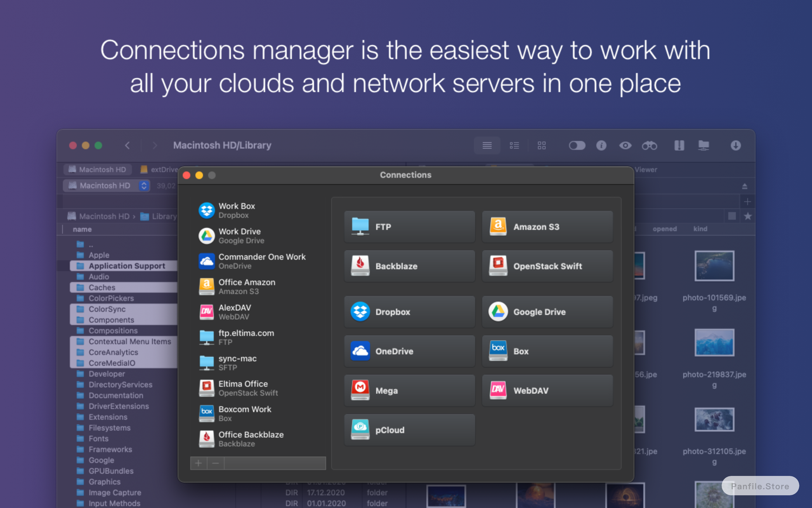Select the Frameworks folder
Image resolution: width=812 pixels, height=508 pixels.
click(123, 449)
